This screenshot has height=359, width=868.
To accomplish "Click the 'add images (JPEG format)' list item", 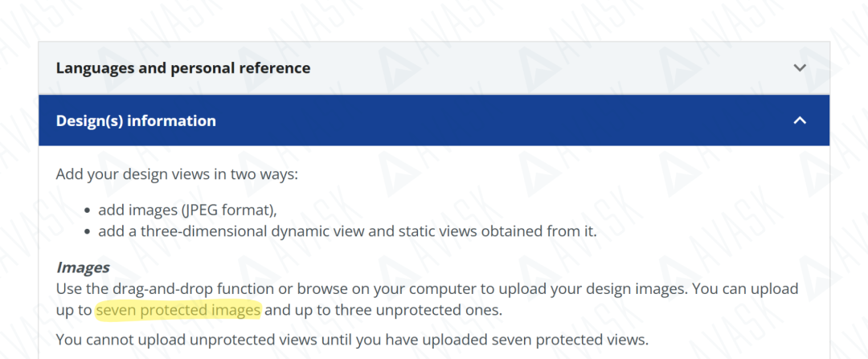I will click(x=187, y=211).
